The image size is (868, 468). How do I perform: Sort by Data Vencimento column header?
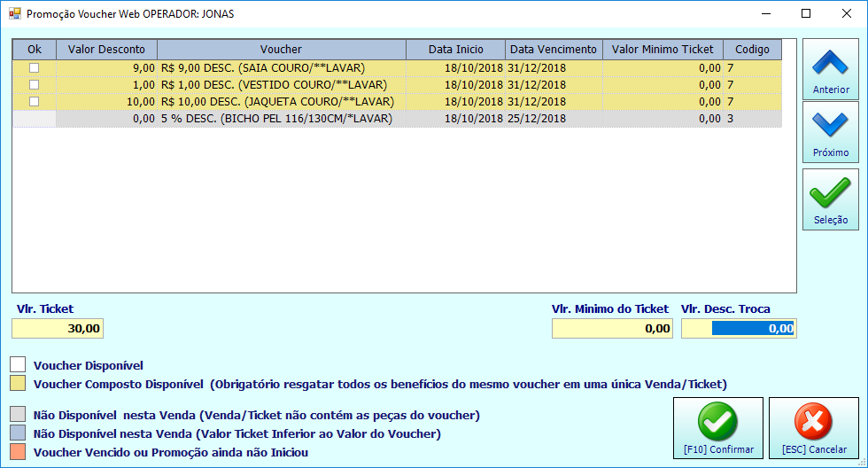(554, 50)
